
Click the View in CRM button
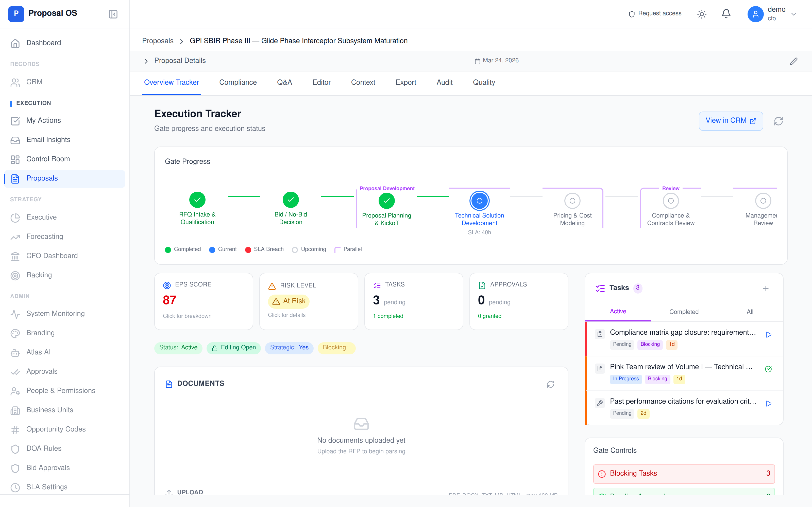pos(731,121)
